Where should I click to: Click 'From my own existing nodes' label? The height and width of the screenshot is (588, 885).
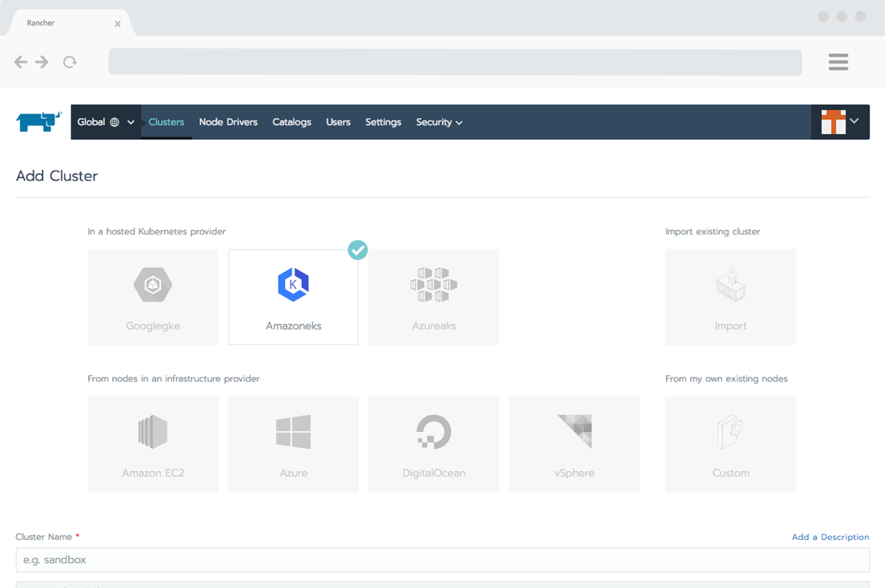[726, 379]
